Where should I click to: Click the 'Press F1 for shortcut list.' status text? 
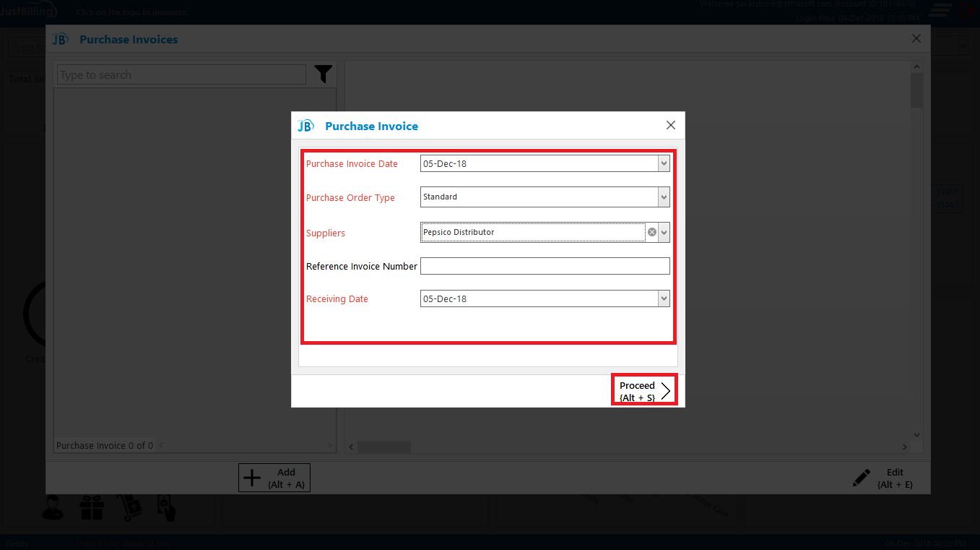[123, 543]
